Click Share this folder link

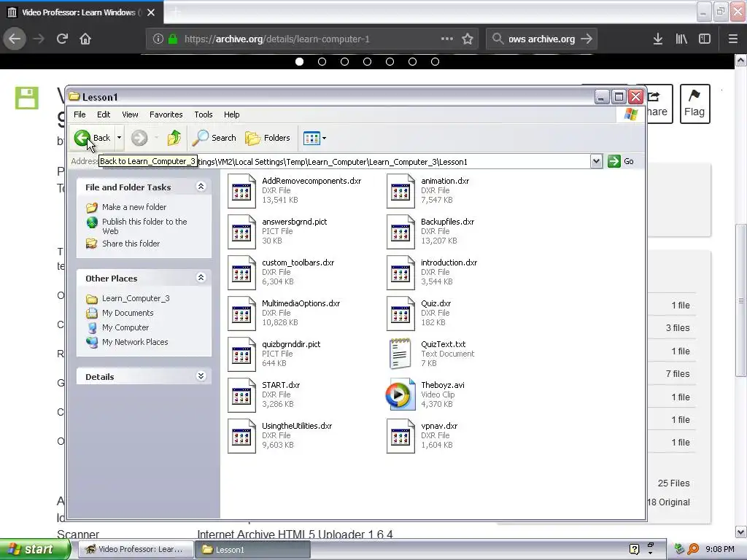131,244
